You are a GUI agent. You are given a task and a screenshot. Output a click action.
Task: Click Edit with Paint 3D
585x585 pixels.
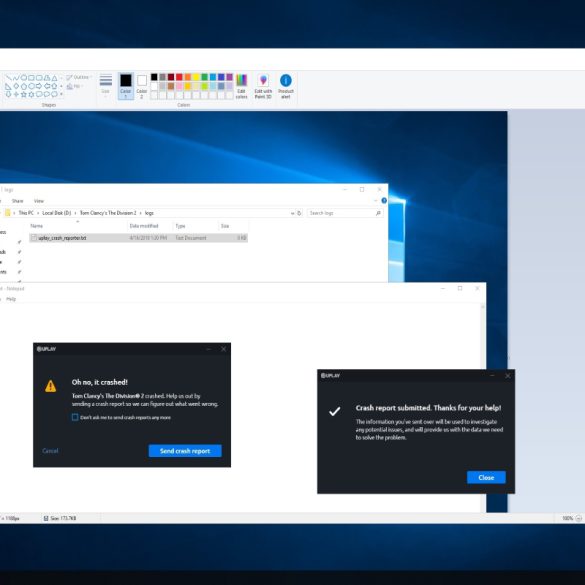coord(263,86)
